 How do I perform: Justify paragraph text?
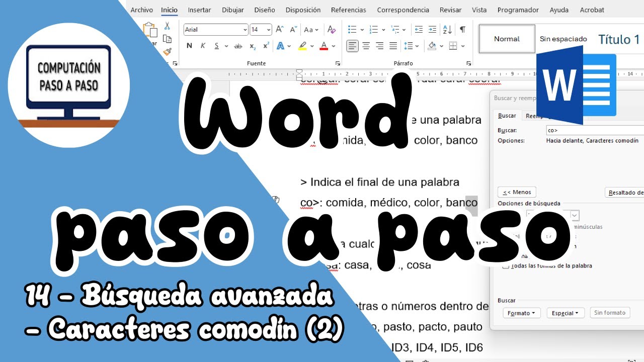pyautogui.click(x=393, y=46)
